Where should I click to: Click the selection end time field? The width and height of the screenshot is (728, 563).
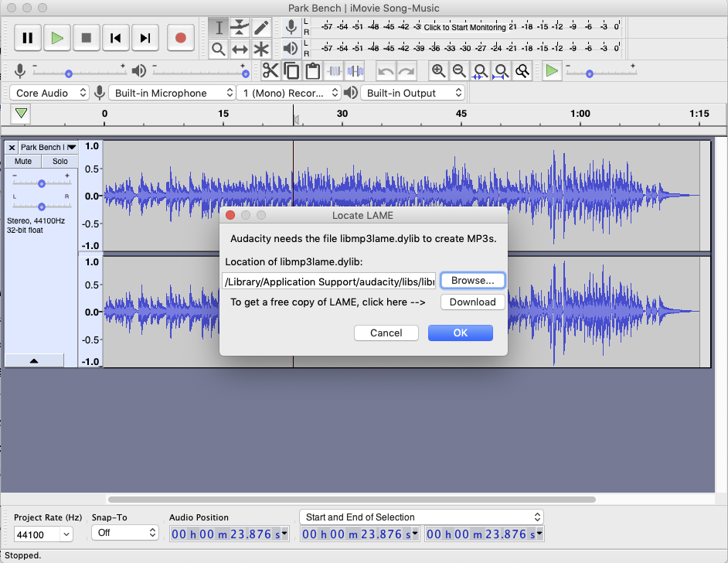(485, 534)
